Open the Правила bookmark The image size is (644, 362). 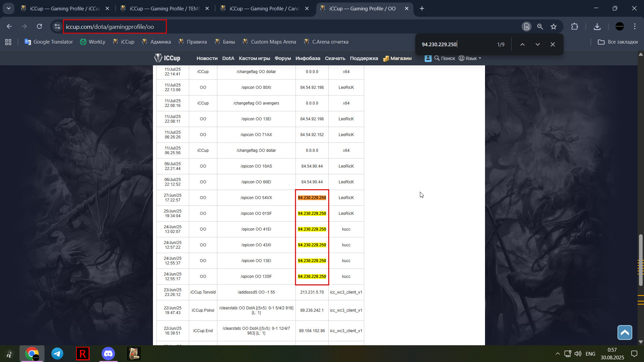[x=193, y=42]
